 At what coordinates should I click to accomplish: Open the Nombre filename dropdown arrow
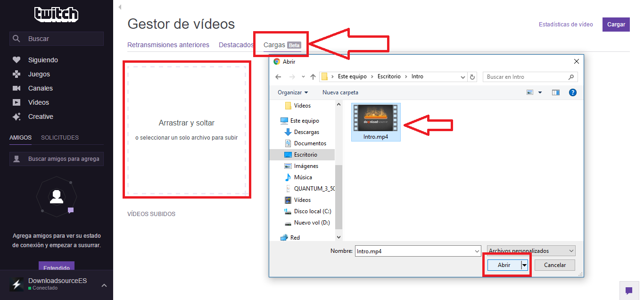coord(477,251)
